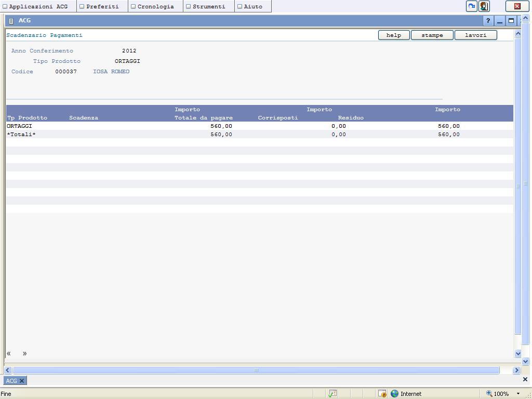The width and height of the screenshot is (532, 399).
Task: Click the horizontal scrollbar thumb
Action: [256, 370]
